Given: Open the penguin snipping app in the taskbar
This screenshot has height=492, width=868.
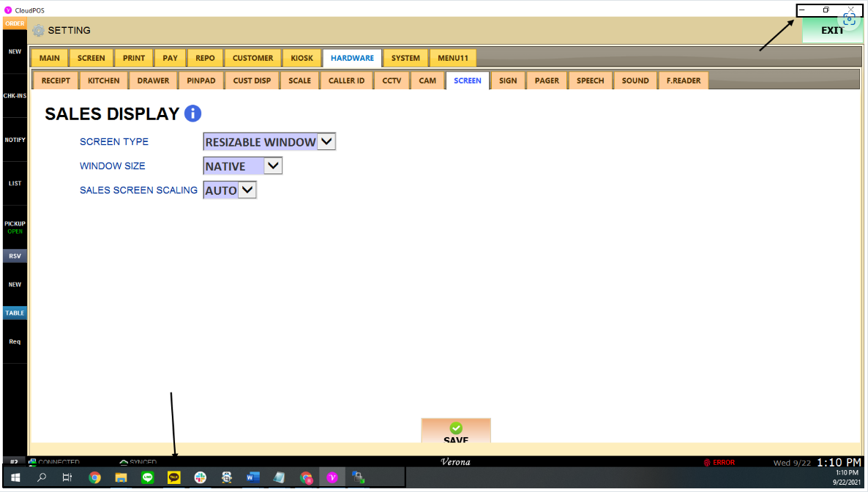Looking at the screenshot, I should pos(226,477).
